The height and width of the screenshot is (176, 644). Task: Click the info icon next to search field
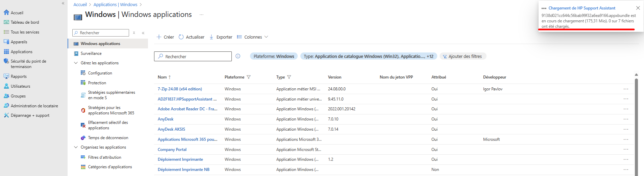[238, 56]
